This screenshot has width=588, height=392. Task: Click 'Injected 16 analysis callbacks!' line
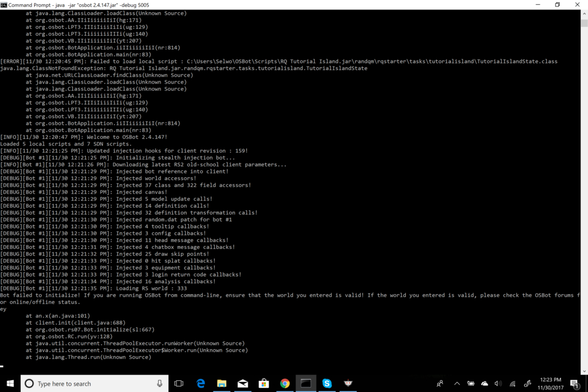tap(108, 281)
